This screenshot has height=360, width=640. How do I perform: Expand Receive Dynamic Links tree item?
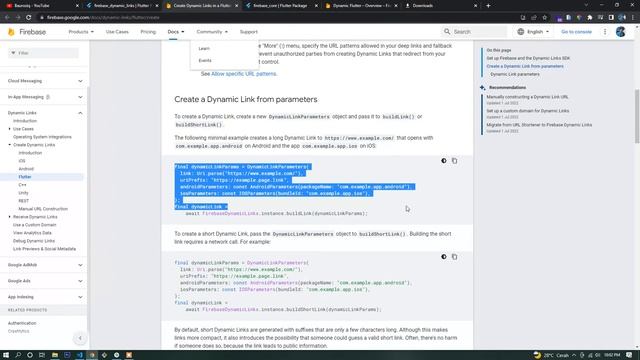coord(10,217)
